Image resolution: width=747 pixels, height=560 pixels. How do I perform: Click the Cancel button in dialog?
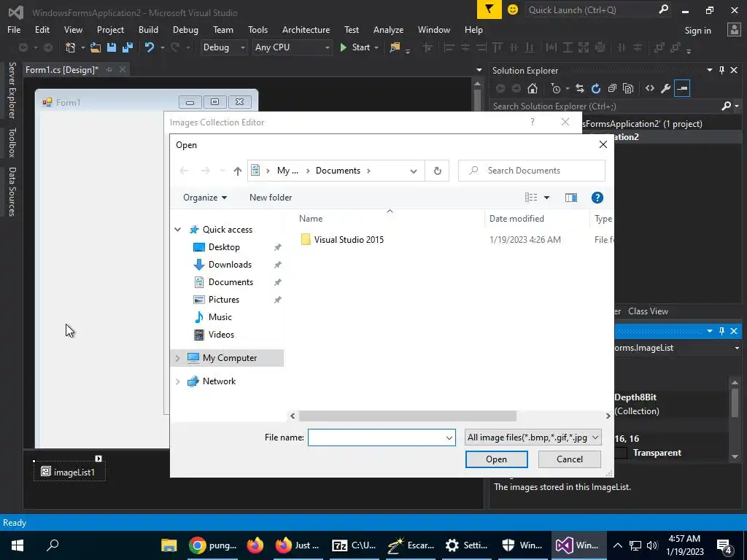(569, 459)
